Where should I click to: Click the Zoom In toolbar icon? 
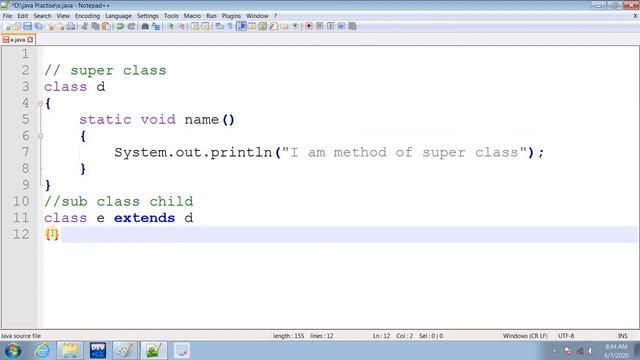pos(171,27)
